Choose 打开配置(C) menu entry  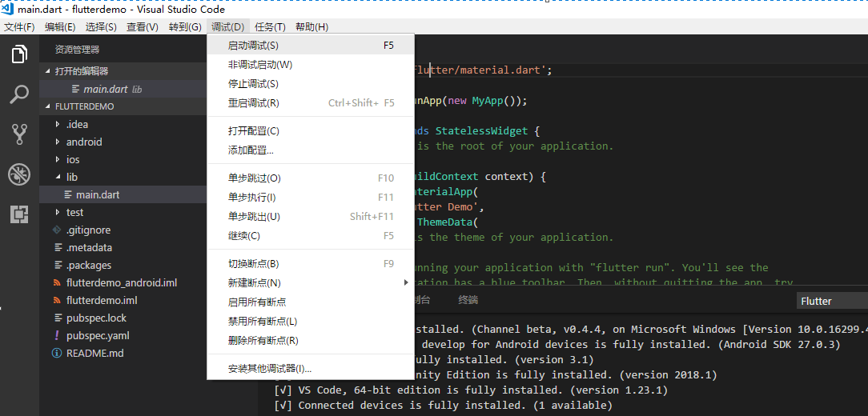(x=311, y=131)
